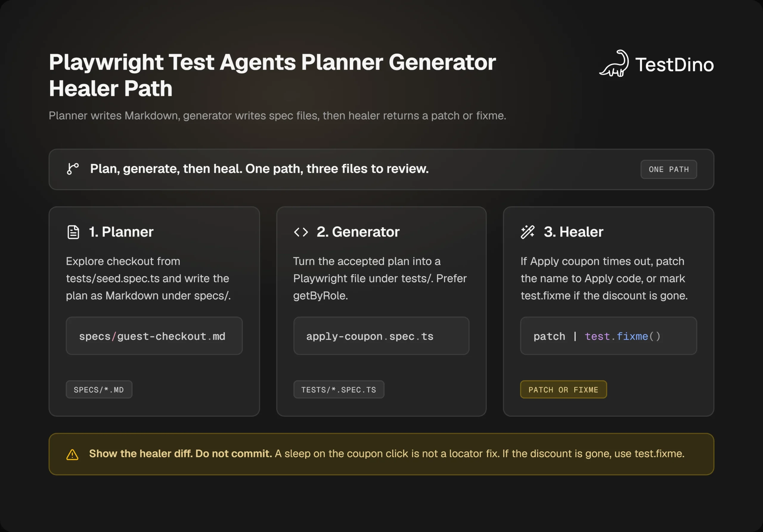This screenshot has width=763, height=532.
Task: Click the main title 'Playwright Test Agents Planner Generator Healer Path'
Action: [x=272, y=75]
